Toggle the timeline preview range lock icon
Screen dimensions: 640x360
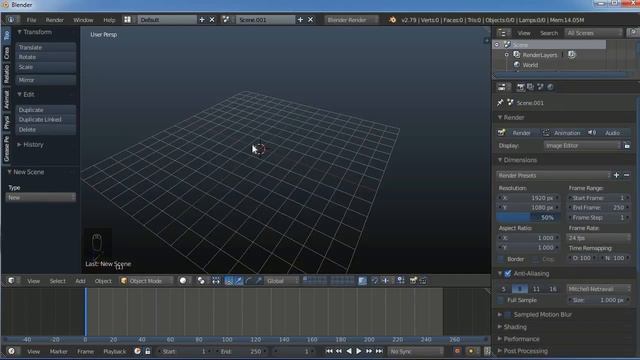148,351
